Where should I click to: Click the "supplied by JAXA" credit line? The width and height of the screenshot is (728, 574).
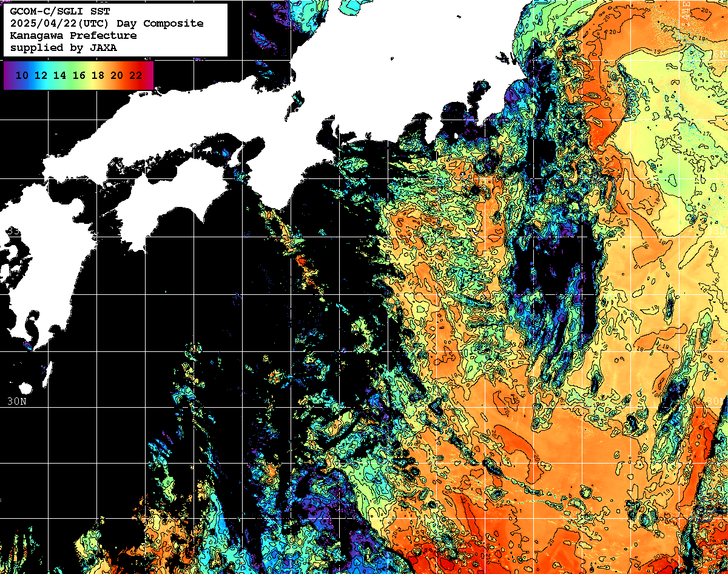click(x=63, y=47)
